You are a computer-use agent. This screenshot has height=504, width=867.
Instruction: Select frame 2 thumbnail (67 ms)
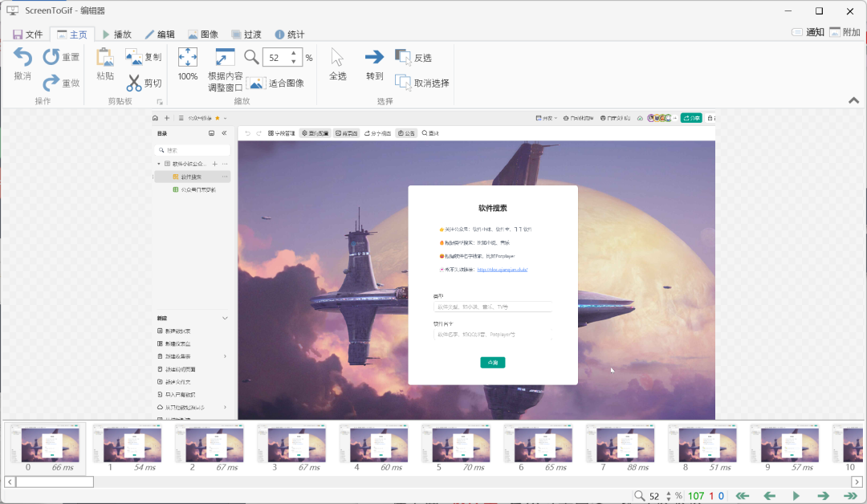coord(210,448)
